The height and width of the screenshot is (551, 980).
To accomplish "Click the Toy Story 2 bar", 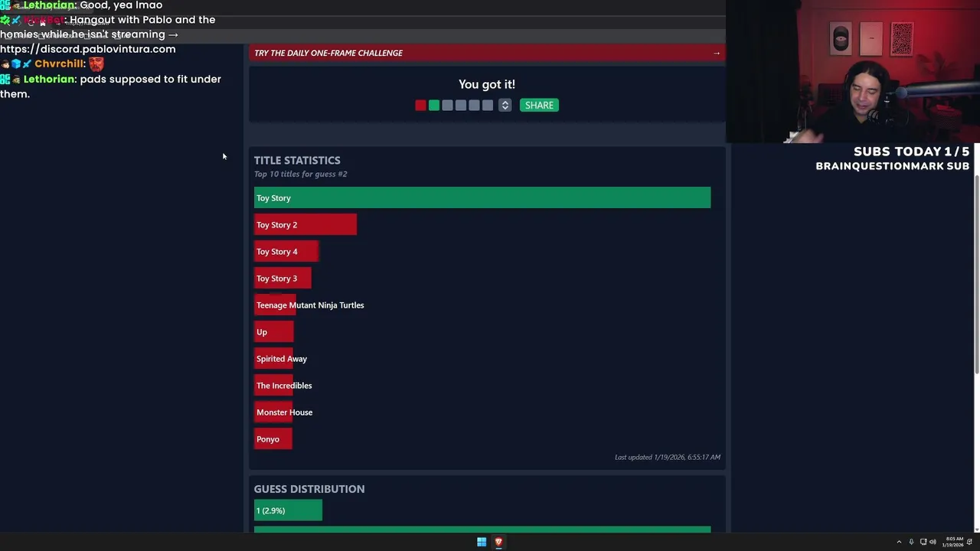I will pos(305,225).
